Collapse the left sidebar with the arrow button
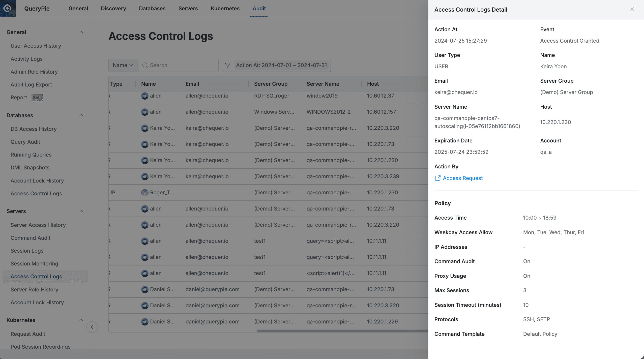 (x=92, y=327)
